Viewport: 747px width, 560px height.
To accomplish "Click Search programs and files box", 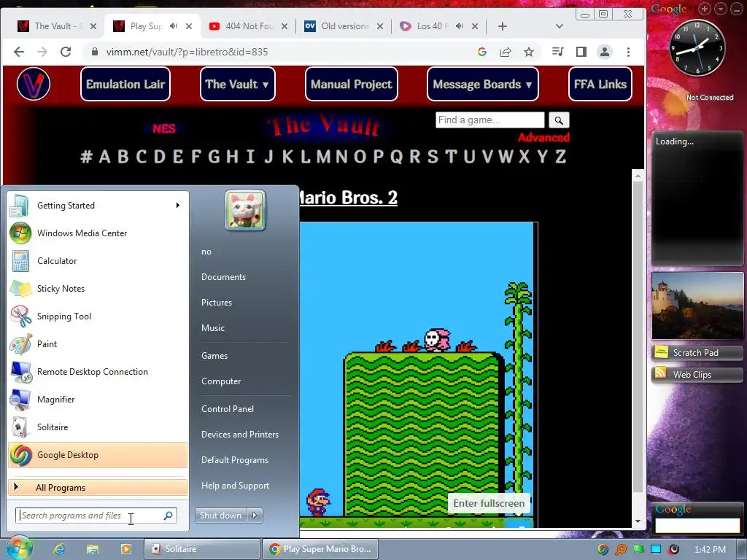I will click(96, 516).
